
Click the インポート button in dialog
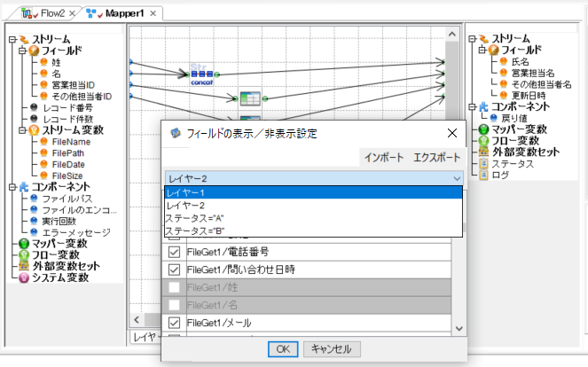tap(384, 158)
